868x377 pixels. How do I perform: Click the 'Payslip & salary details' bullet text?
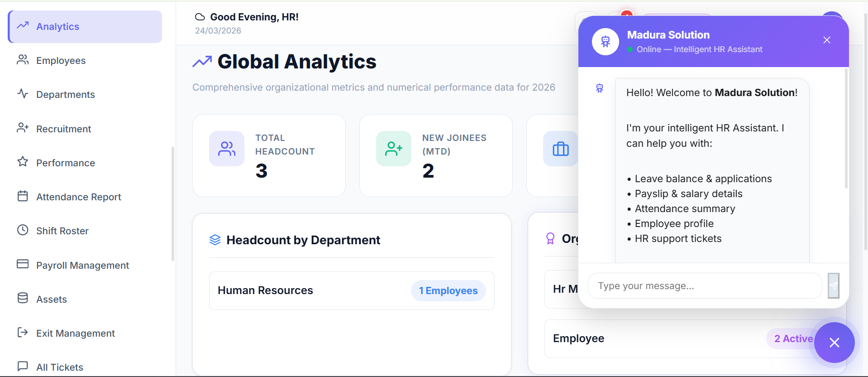pyautogui.click(x=688, y=194)
